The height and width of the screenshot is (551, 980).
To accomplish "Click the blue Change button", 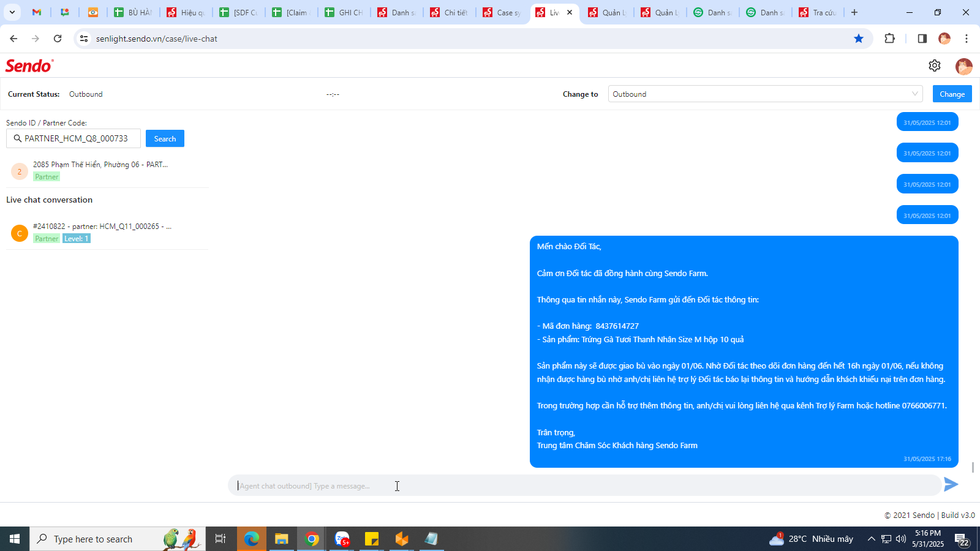I will [x=952, y=94].
